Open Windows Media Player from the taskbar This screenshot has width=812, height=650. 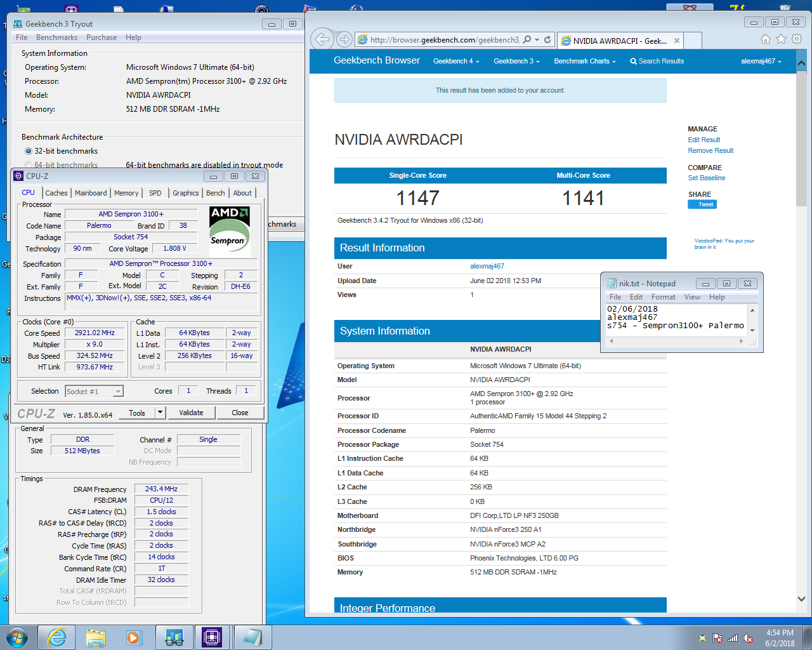coord(134,637)
